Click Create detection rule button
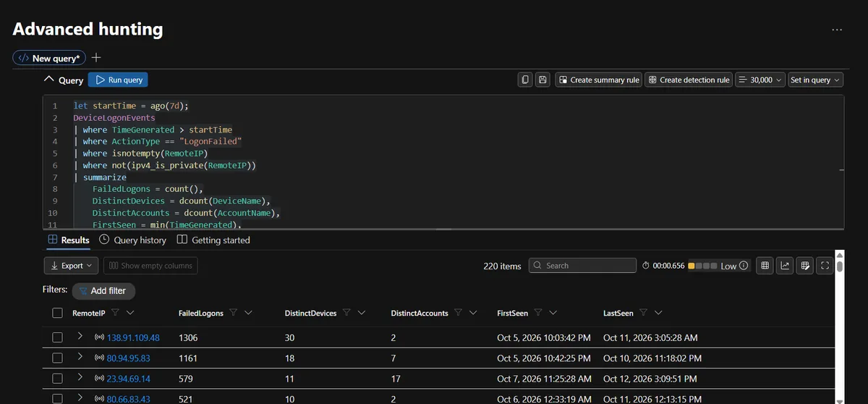Image resolution: width=868 pixels, height=404 pixels. (x=688, y=80)
